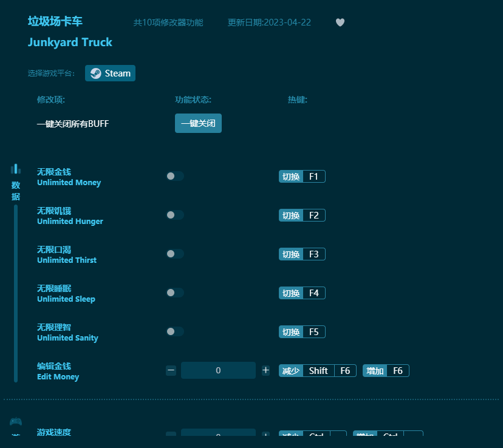Enable the Unlimited Money toggle

[x=175, y=176]
